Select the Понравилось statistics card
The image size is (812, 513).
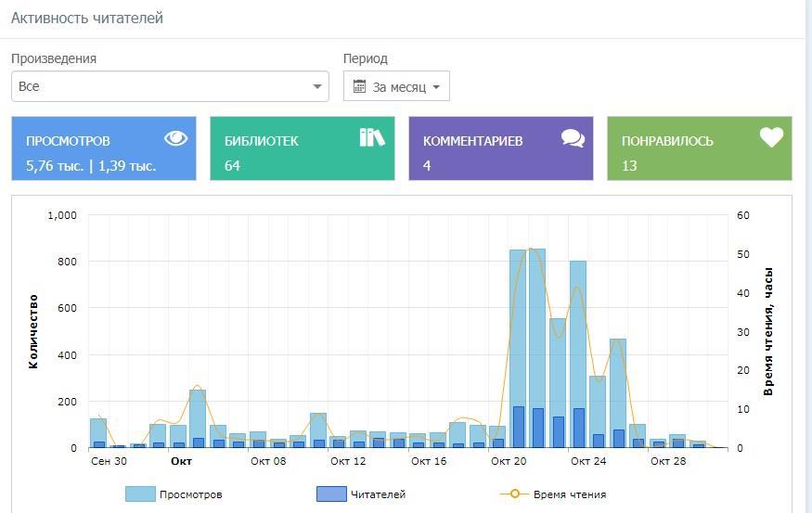click(700, 148)
